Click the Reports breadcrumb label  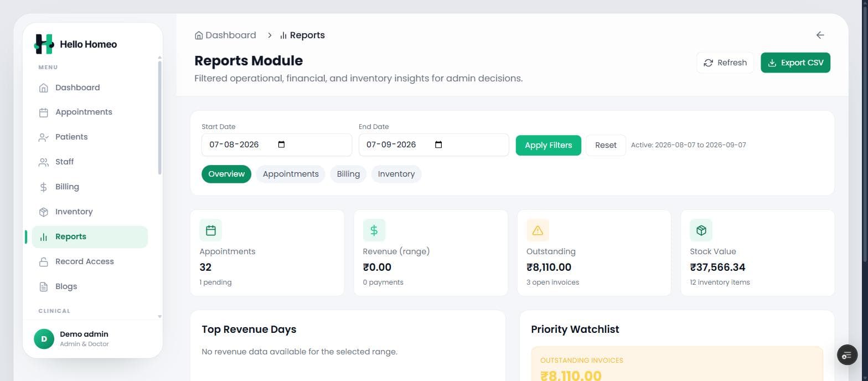point(307,35)
